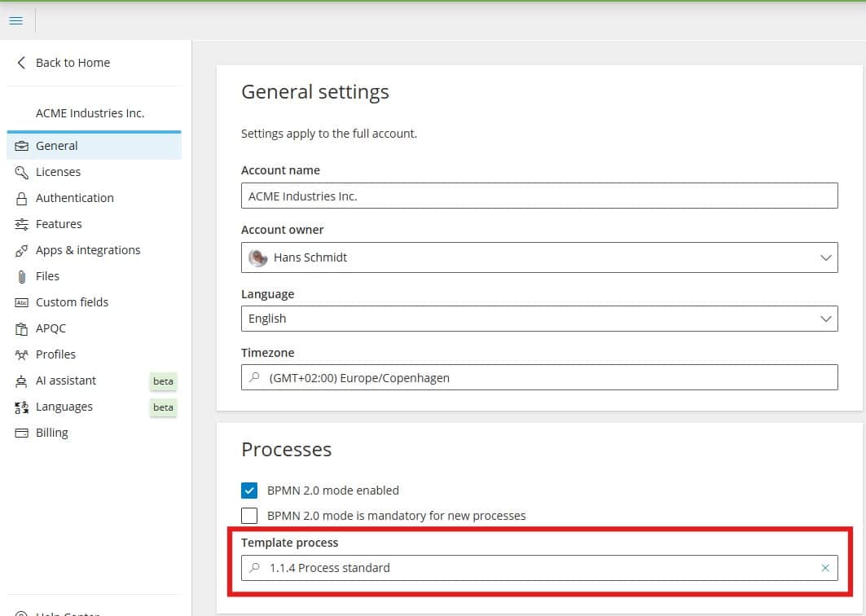Click the Files paperclip icon
866x616 pixels.
pos(22,276)
